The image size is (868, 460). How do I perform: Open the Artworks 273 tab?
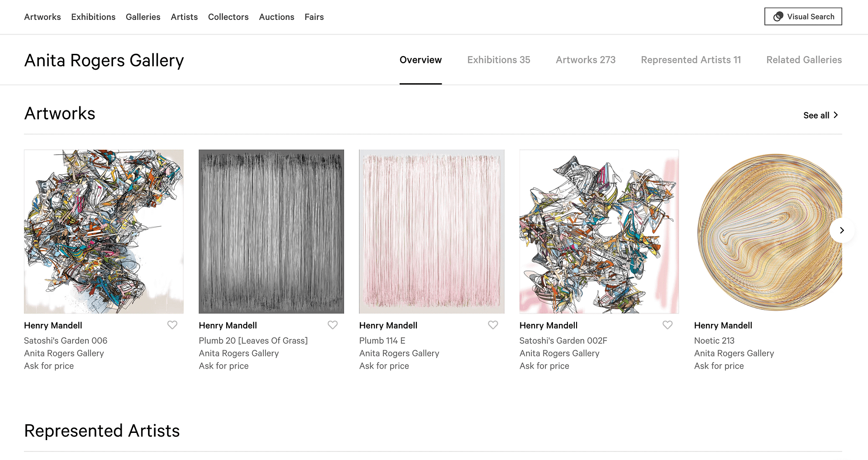pyautogui.click(x=585, y=60)
